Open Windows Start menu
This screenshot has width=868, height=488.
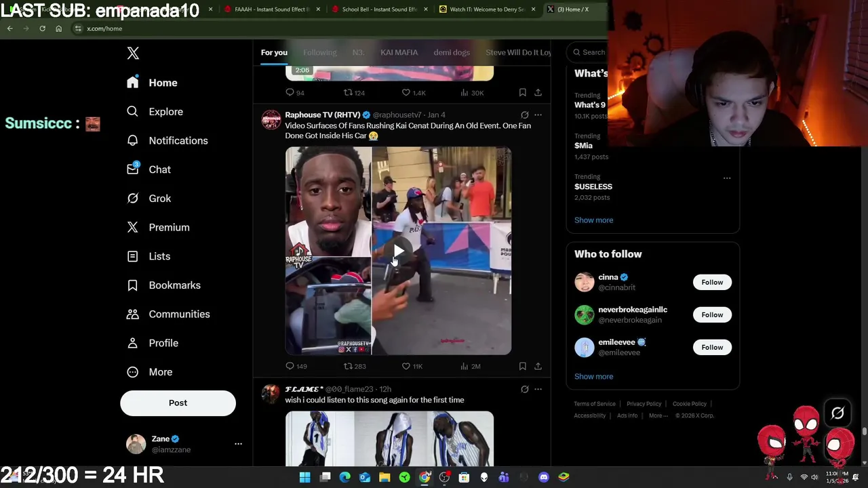(x=305, y=477)
